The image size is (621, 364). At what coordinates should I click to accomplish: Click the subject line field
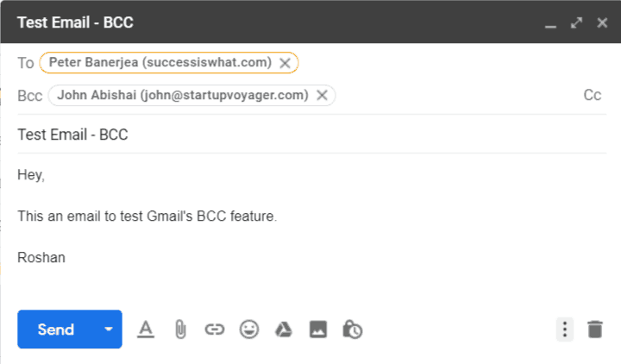pyautogui.click(x=310, y=135)
